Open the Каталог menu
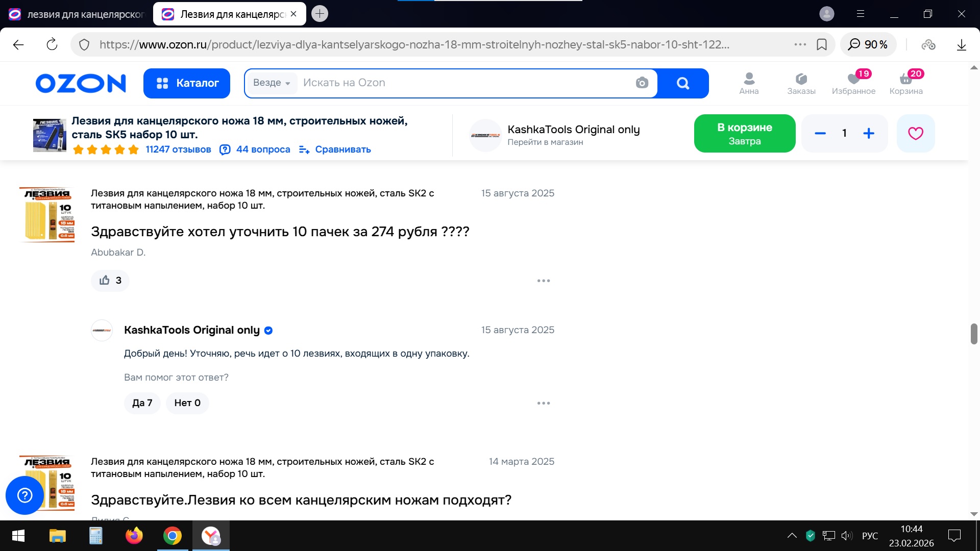Screen dimensions: 980x551 tap(187, 83)
